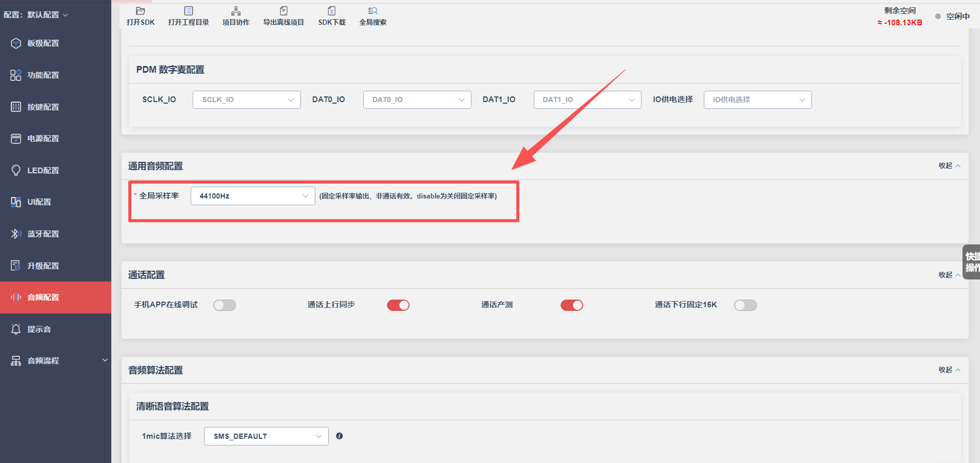Click the 升级配置 sidebar icon

click(16, 266)
